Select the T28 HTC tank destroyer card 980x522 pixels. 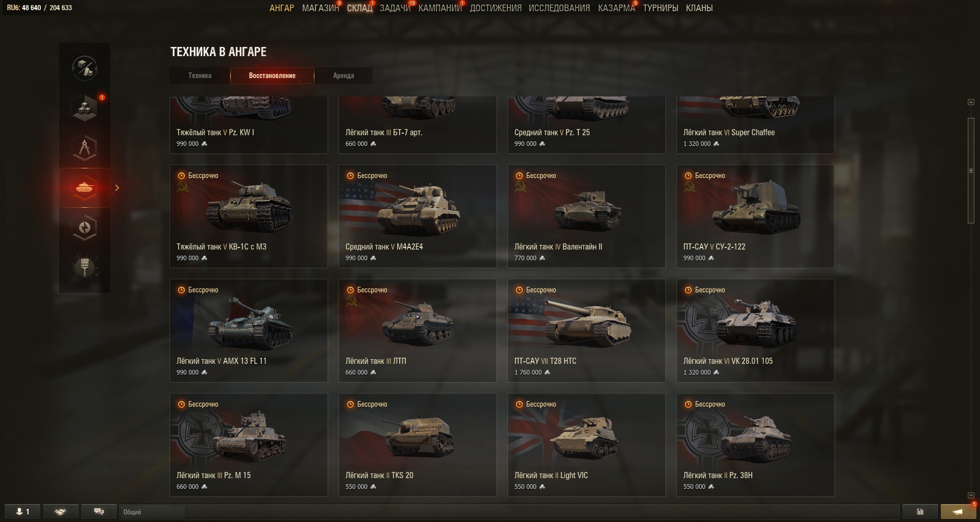586,331
